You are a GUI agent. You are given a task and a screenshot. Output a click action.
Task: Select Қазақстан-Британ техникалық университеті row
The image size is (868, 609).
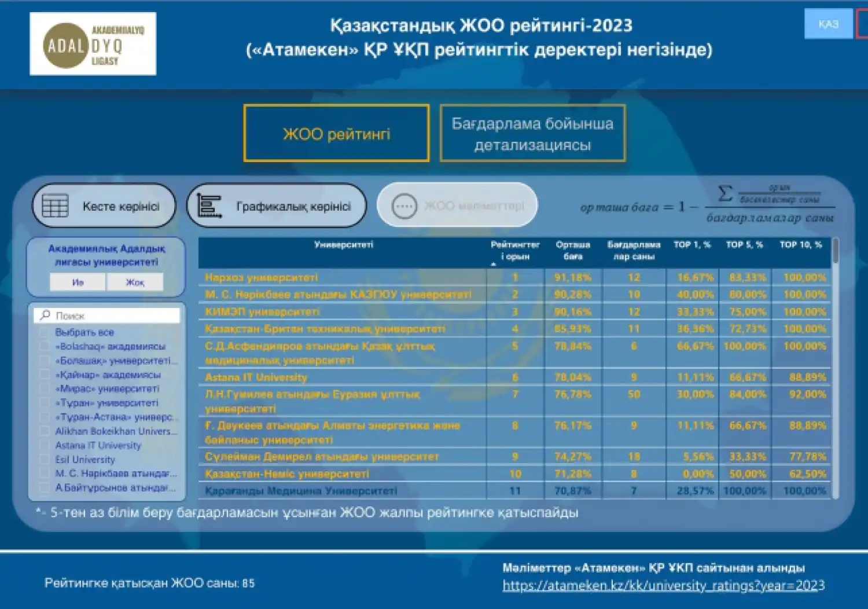pos(514,329)
